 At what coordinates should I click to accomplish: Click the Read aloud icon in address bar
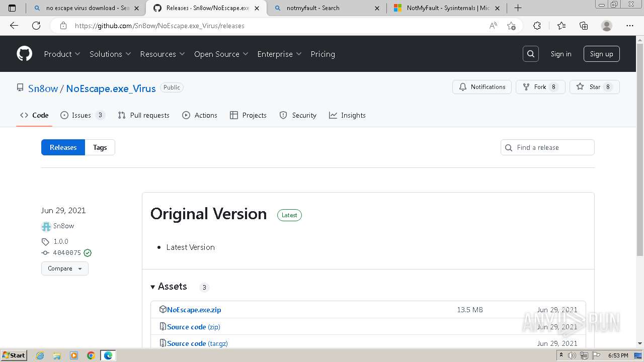tap(493, 26)
